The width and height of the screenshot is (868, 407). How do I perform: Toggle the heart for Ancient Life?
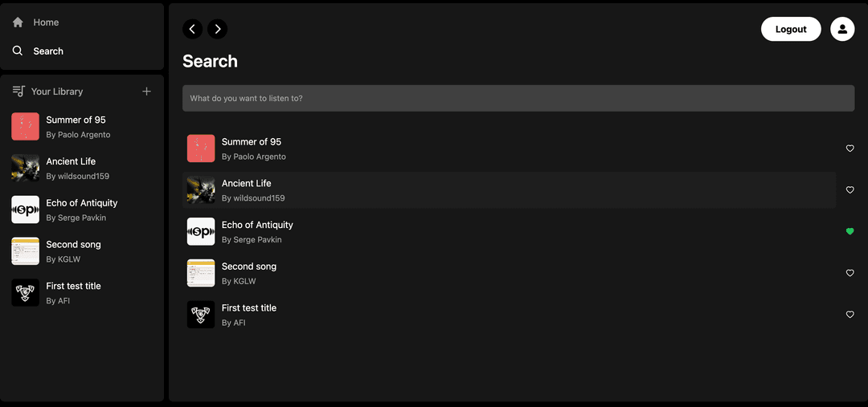click(850, 189)
